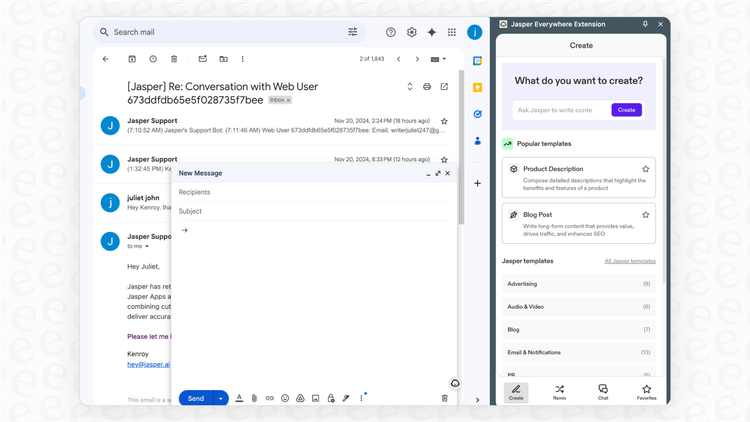
Task: Star the first Jasper Support message
Action: click(x=444, y=121)
